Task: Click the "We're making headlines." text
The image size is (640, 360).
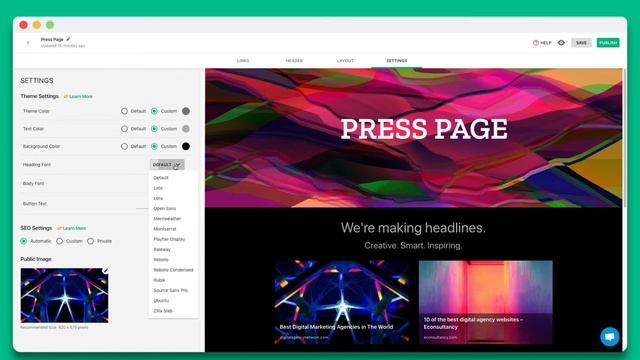Action: click(413, 228)
